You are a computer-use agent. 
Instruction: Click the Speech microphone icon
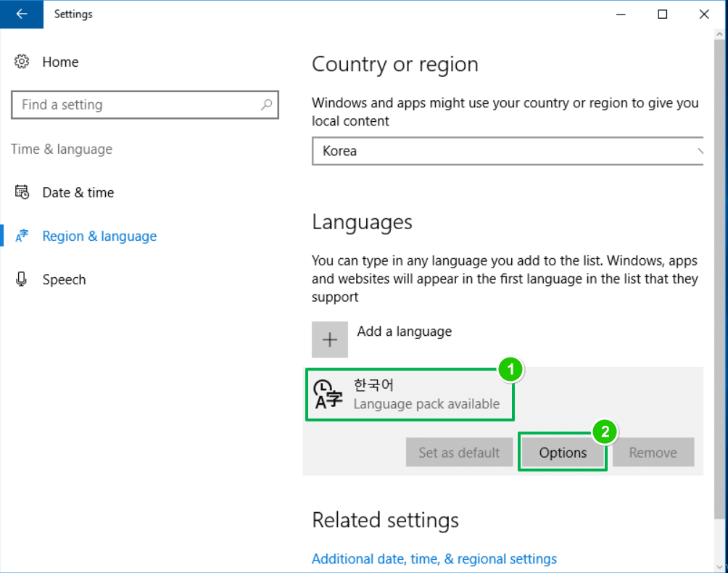(21, 279)
